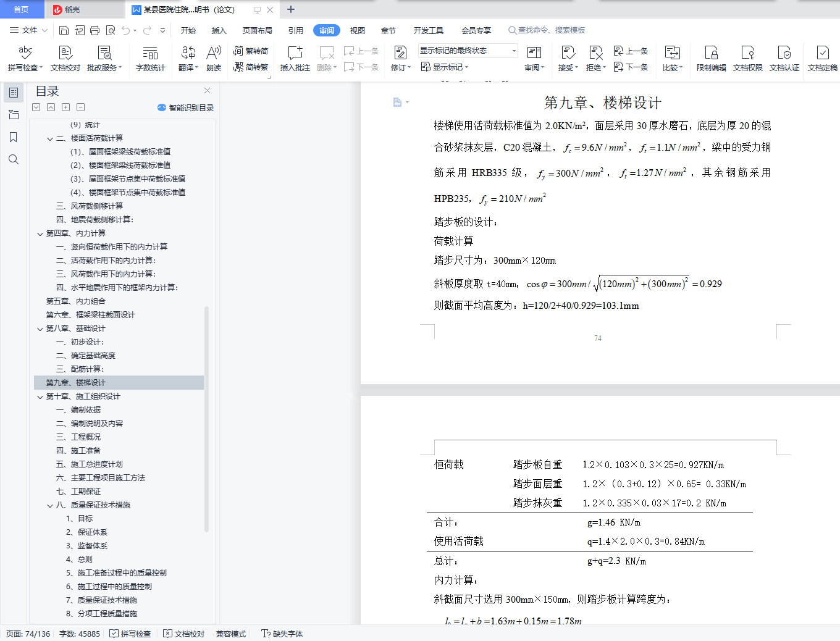Open the 显示标记 dropdown
Image resolution: width=840 pixels, height=641 pixels.
pos(445,67)
